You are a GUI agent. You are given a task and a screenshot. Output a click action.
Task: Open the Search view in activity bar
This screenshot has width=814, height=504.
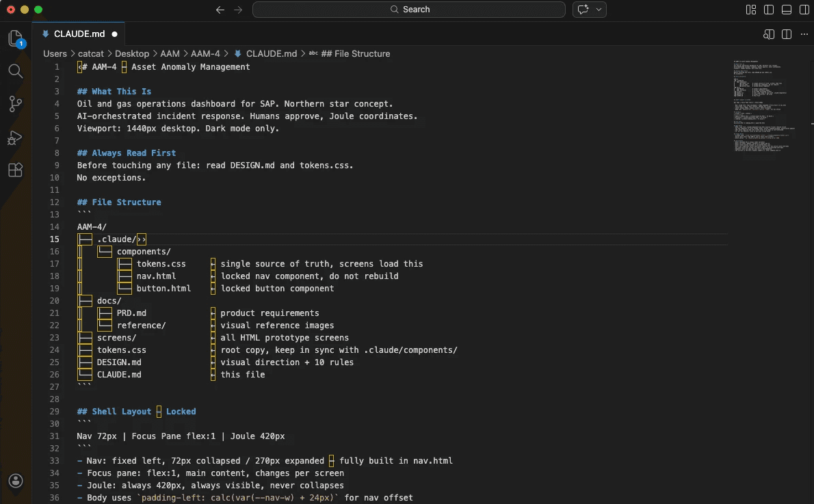pos(16,71)
